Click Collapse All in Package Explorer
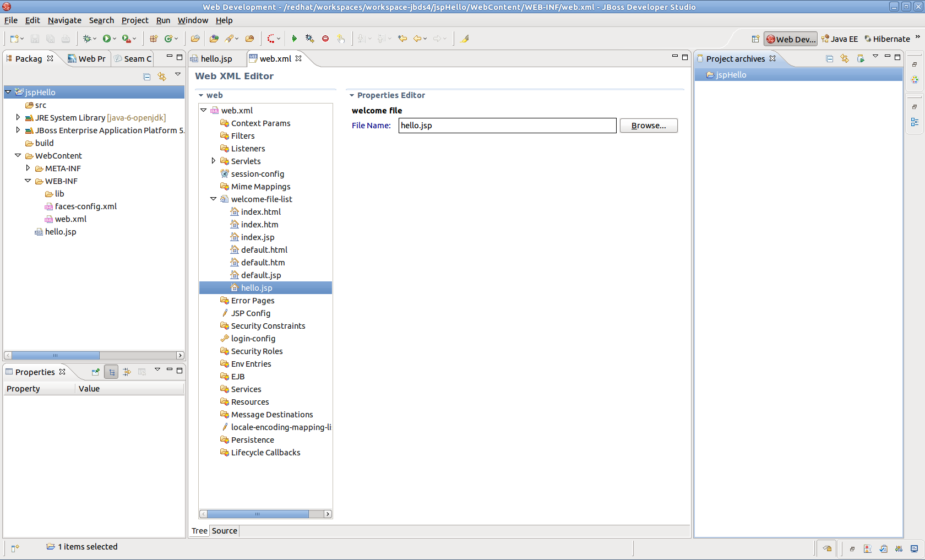The image size is (925, 560). [x=147, y=77]
